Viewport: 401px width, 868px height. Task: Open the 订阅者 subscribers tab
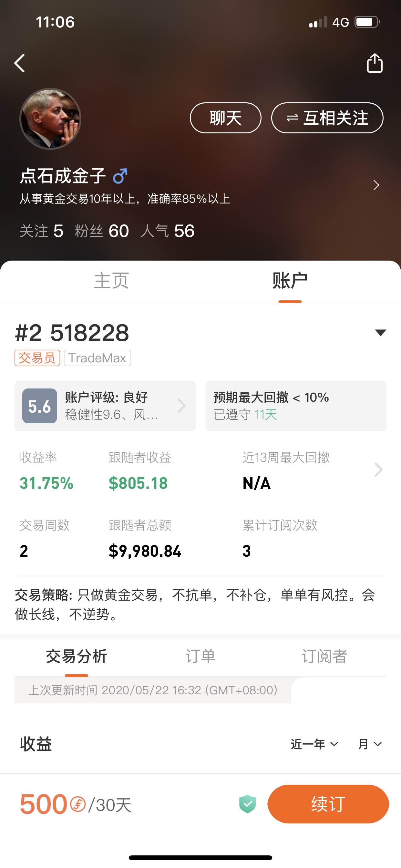tap(324, 656)
